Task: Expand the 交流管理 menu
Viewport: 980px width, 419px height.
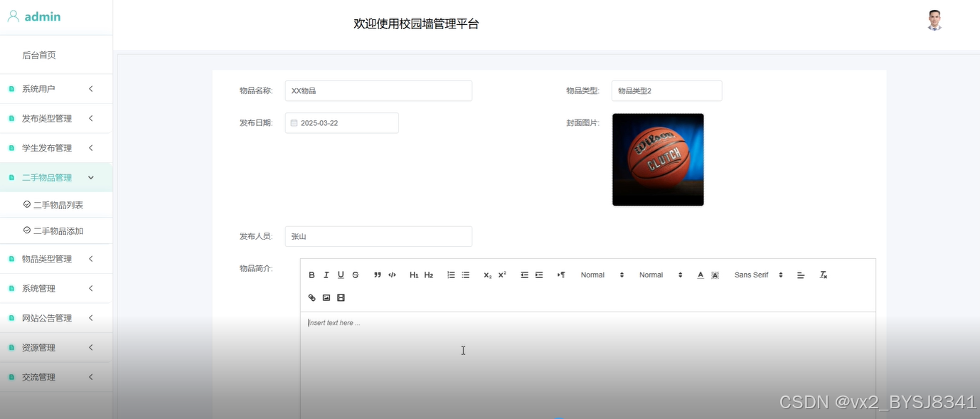Action: pyautogui.click(x=56, y=377)
